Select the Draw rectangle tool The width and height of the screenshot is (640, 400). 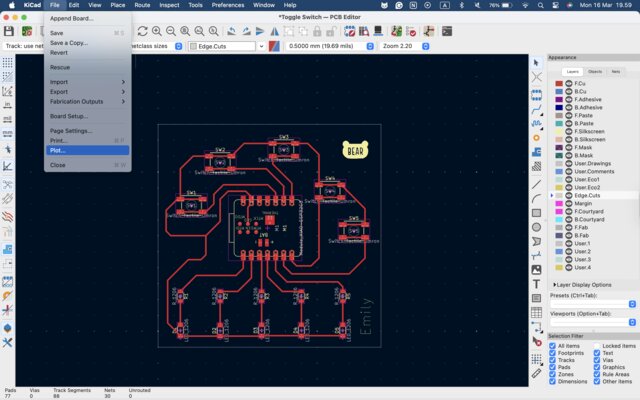(536, 213)
